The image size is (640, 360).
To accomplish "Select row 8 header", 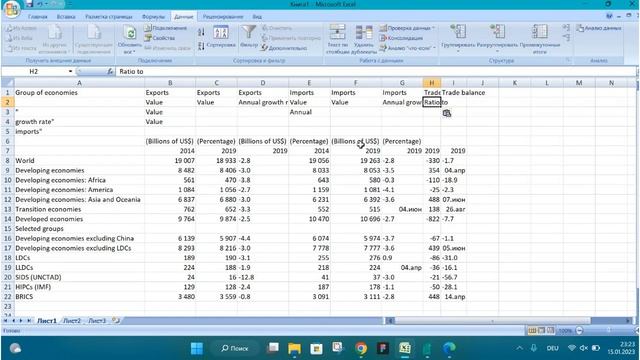I will (x=7, y=160).
